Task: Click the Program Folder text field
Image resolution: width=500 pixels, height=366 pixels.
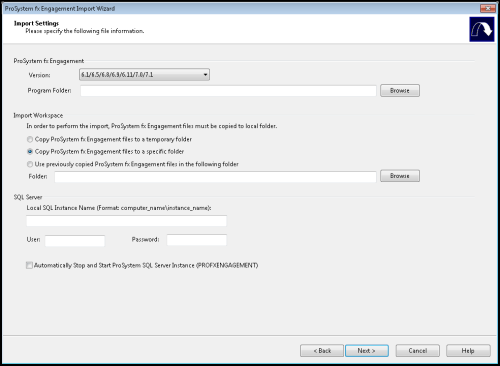Action: click(x=228, y=91)
